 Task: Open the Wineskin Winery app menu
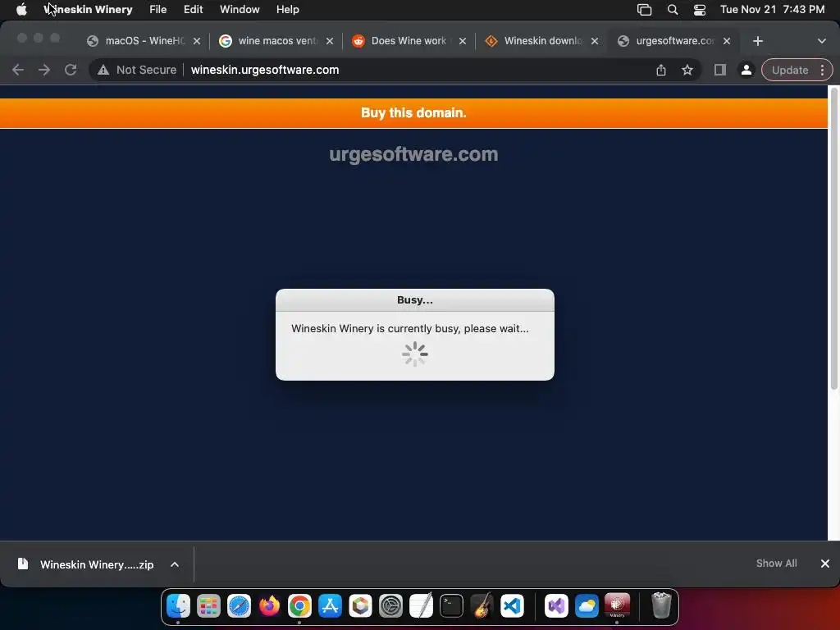[89, 9]
